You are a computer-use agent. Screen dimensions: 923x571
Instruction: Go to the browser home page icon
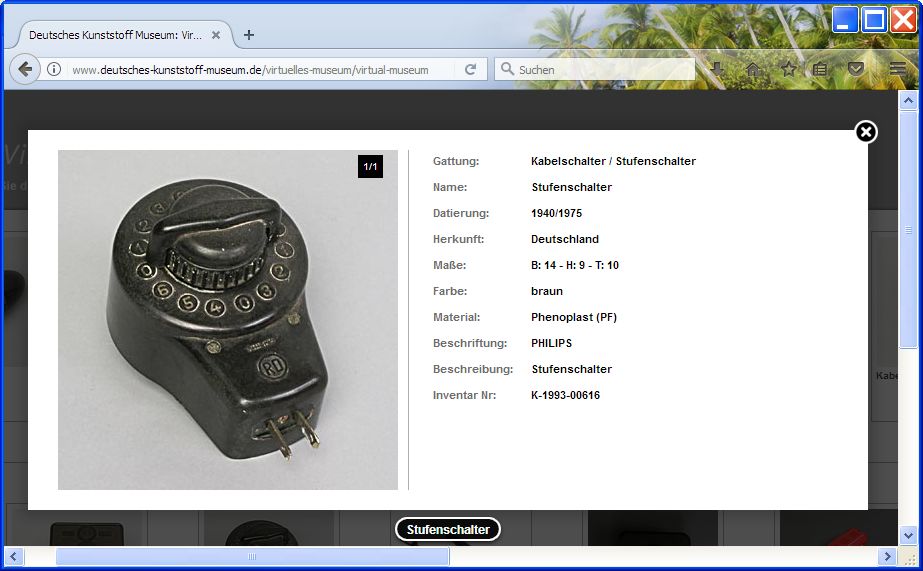[754, 69]
